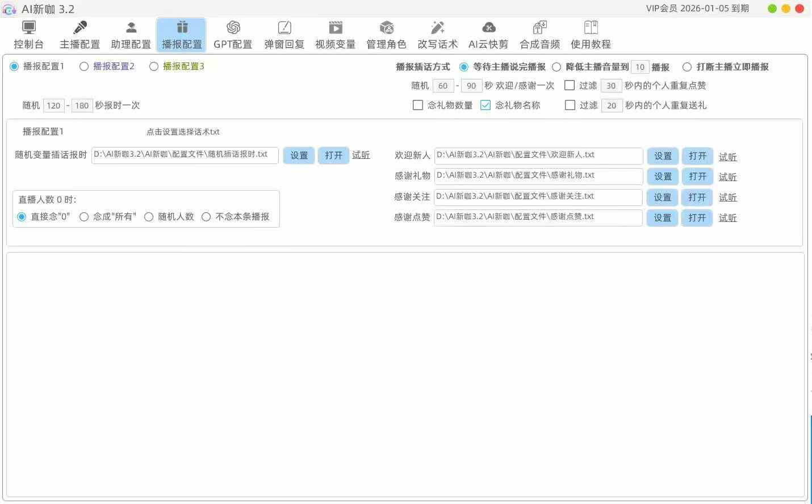
Task: Click 试听 link for 感谢关注
Action: pos(727,198)
